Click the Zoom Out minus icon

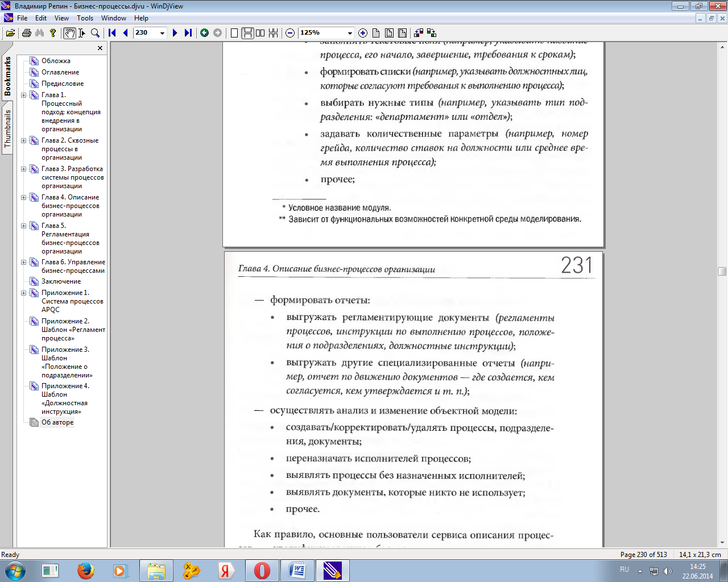290,33
